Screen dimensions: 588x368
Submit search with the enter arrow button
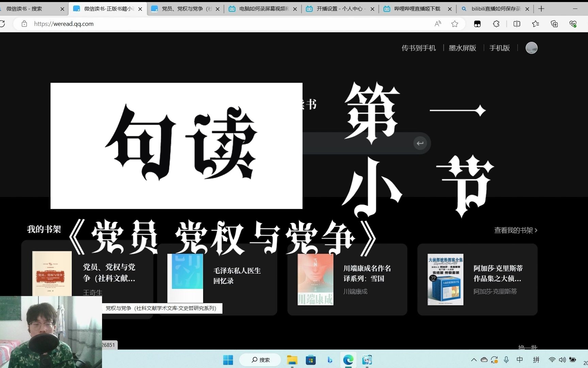pyautogui.click(x=420, y=143)
